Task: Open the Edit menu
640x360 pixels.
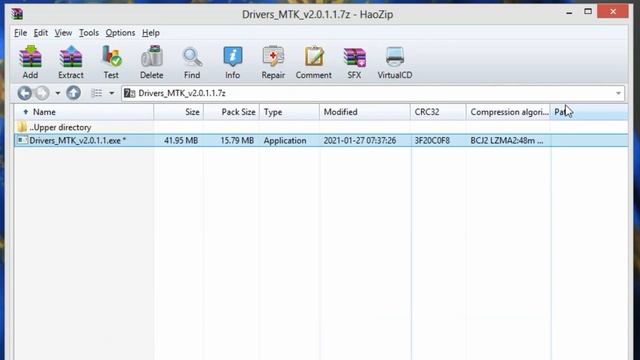Action: [40, 33]
